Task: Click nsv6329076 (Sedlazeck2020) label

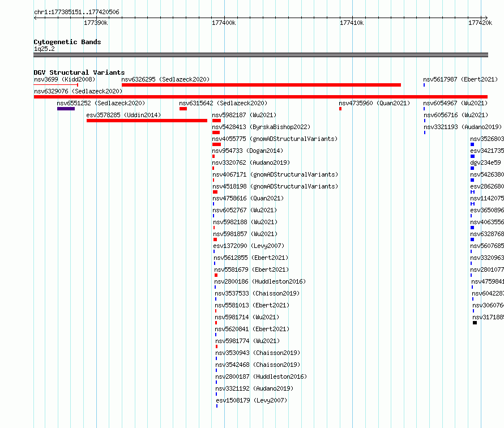Action: click(78, 91)
